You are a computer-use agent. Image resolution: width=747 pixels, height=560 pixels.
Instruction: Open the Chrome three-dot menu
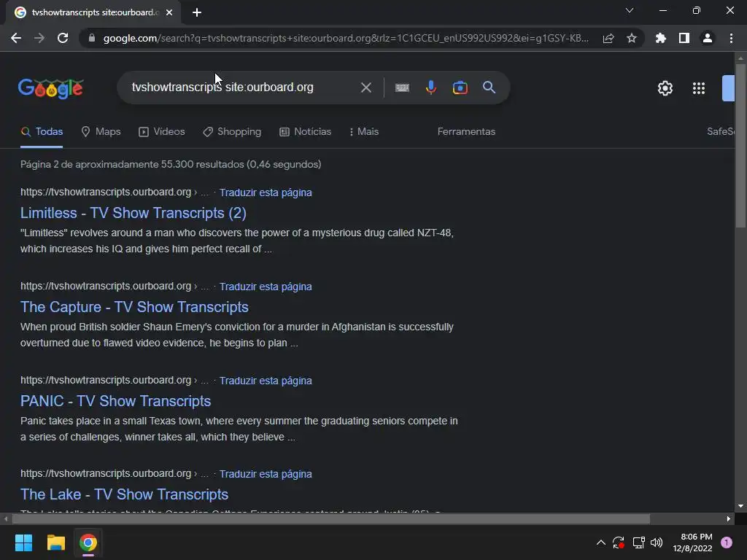point(731,38)
